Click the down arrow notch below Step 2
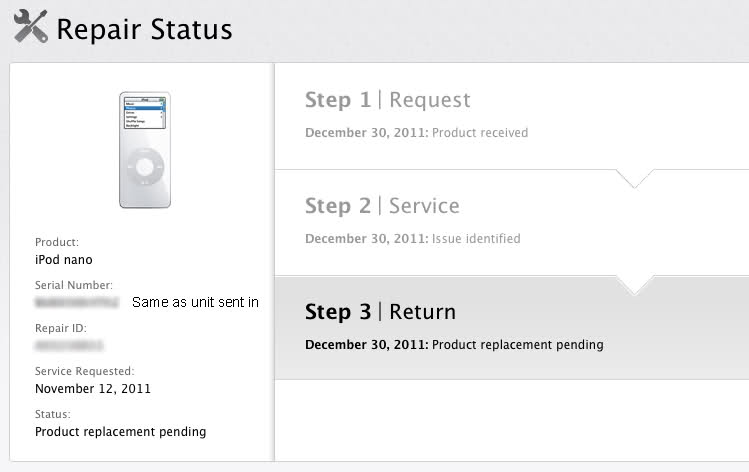 point(635,285)
